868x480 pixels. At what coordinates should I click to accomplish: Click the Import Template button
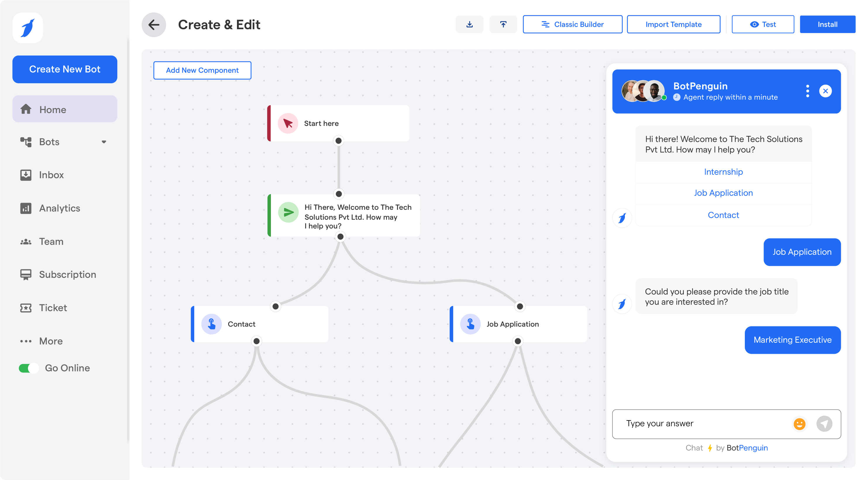tap(673, 24)
